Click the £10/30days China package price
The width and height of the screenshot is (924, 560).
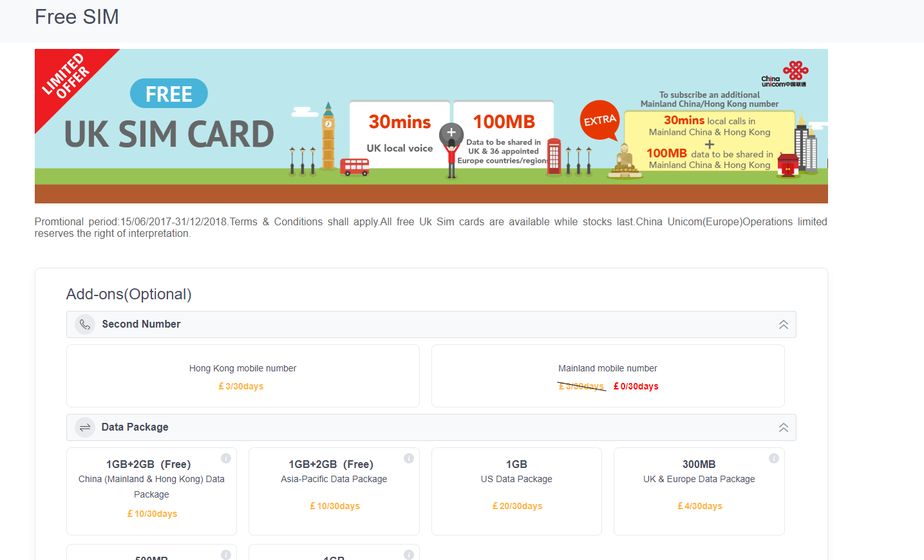(x=152, y=514)
